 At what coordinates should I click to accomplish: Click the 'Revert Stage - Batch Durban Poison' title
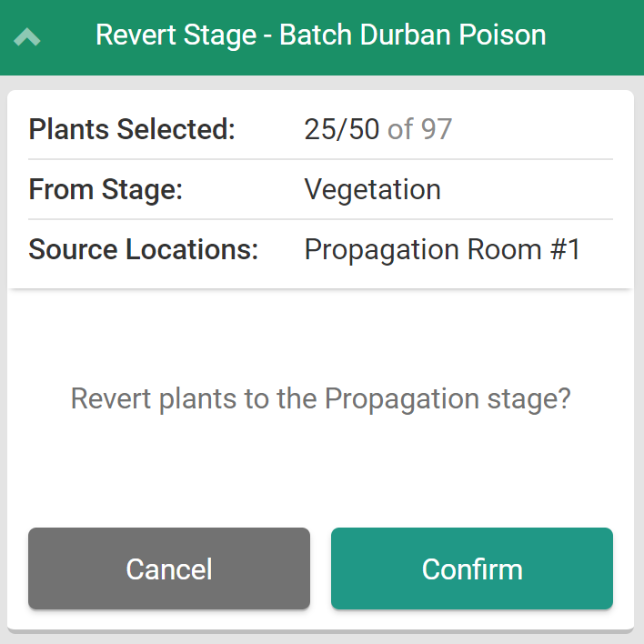click(320, 35)
